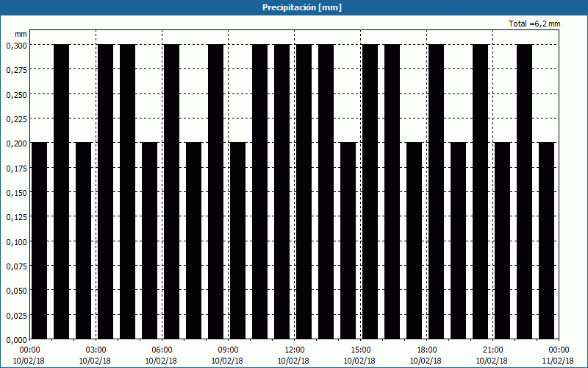The width and height of the screenshot is (588, 368).
Task: Click the 00:00 time label above 11/02/18
Action: tap(559, 350)
